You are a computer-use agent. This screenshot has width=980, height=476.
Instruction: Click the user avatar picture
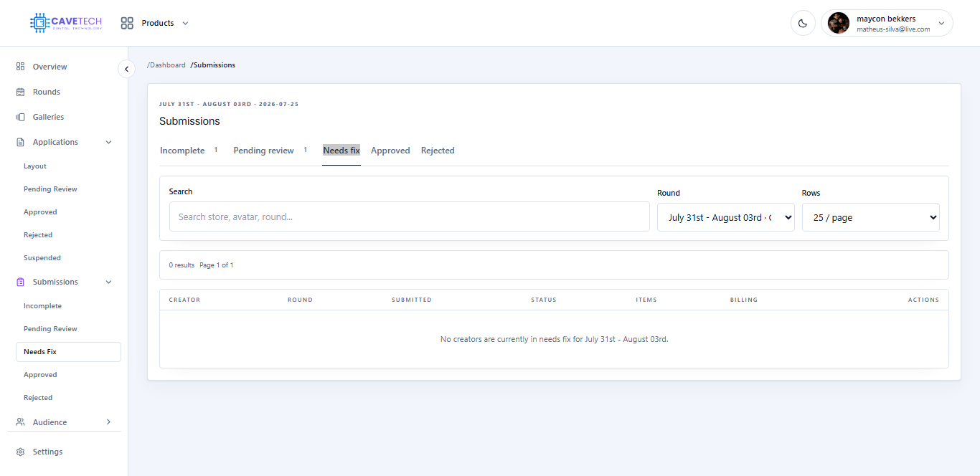(x=839, y=23)
